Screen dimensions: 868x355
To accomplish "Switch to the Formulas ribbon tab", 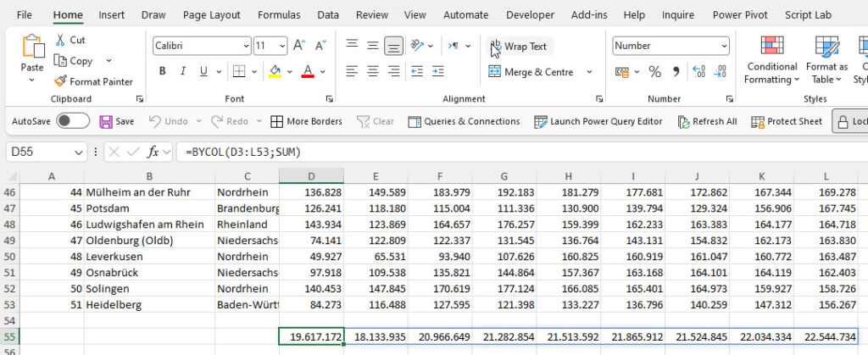I will click(279, 14).
